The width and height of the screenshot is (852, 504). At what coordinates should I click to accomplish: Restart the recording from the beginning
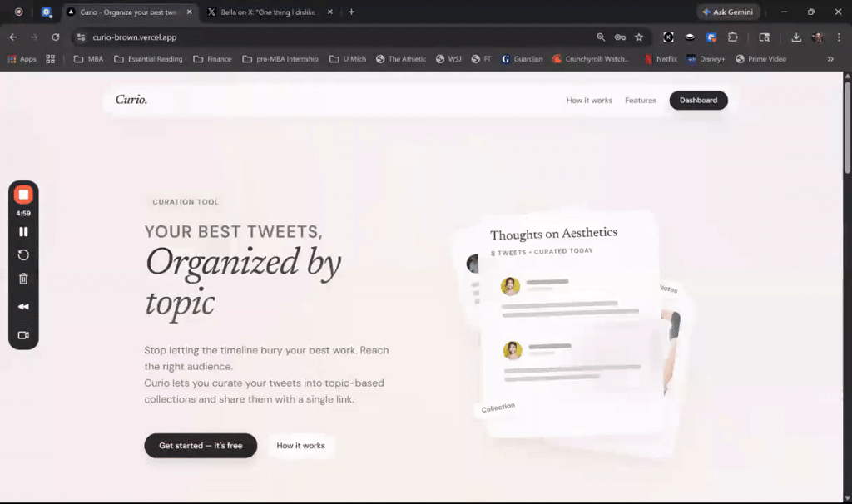[x=23, y=255]
